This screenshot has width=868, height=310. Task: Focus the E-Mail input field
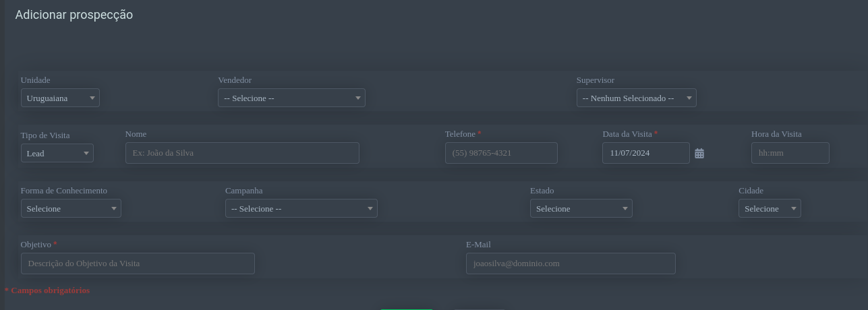(x=571, y=263)
